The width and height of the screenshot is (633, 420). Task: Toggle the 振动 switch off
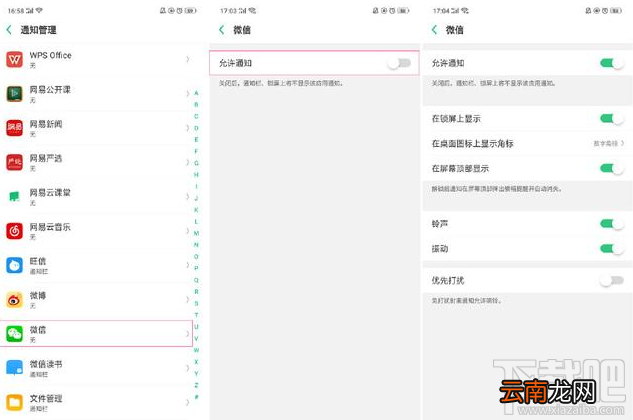coord(612,249)
